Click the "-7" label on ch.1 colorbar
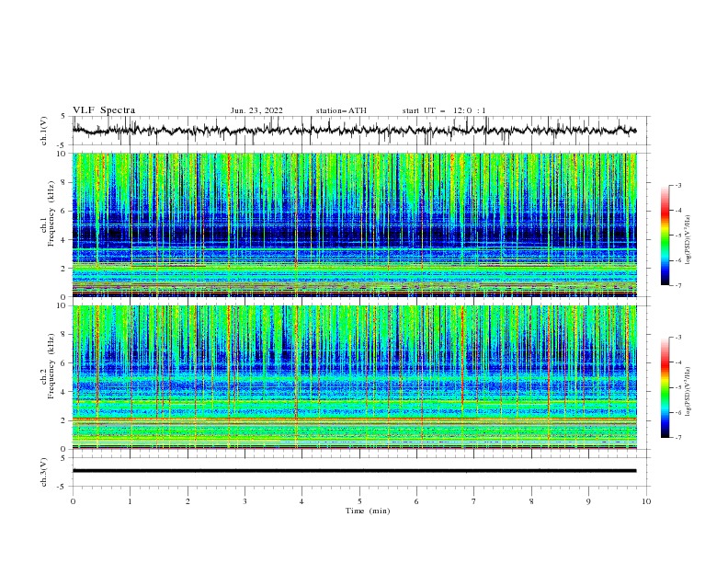728x563 pixels. 677,285
